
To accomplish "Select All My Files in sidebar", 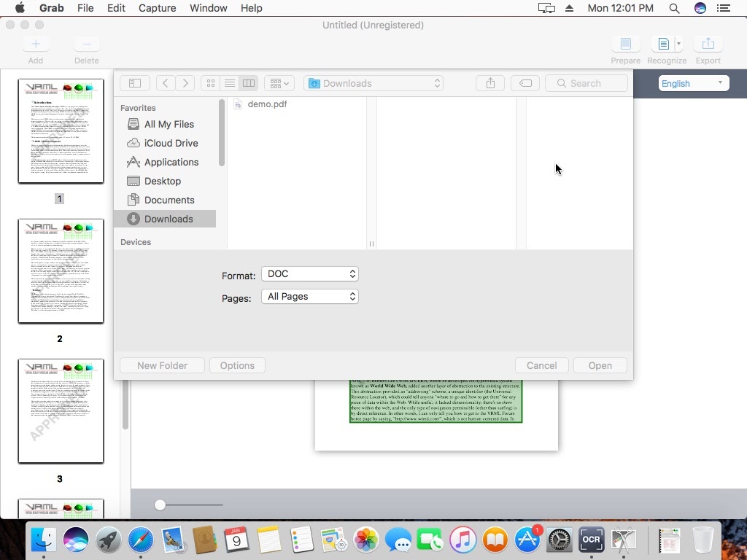I will [x=165, y=124].
